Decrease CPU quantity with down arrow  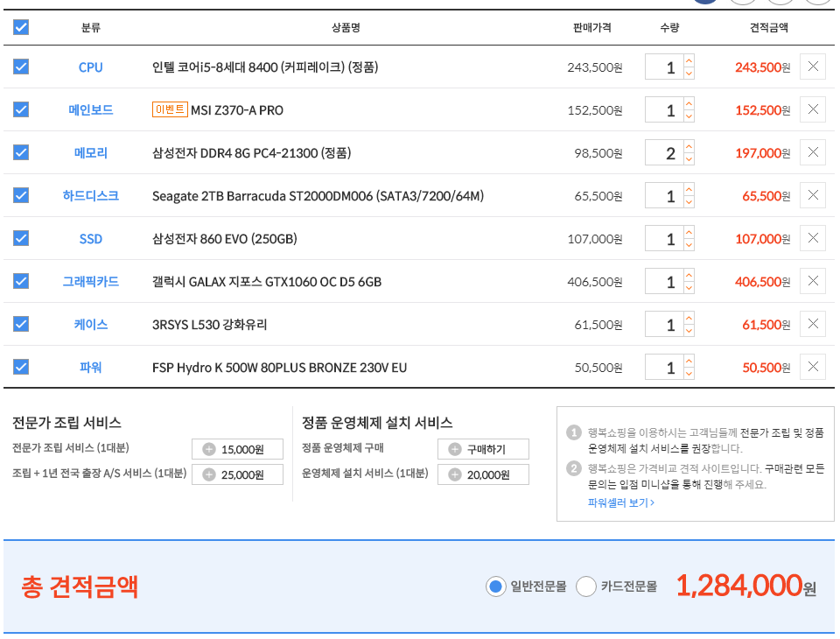[689, 74]
